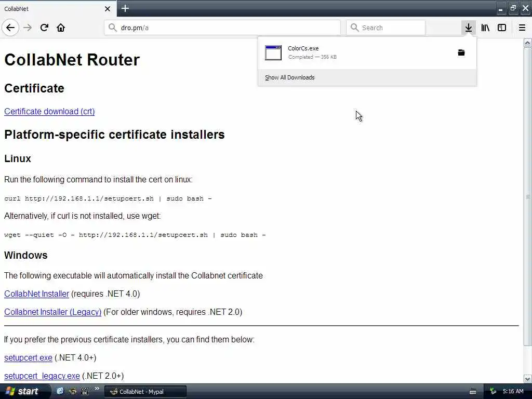532x399 pixels.
Task: Click the page scrollbar down arrow
Action: pyautogui.click(x=527, y=379)
